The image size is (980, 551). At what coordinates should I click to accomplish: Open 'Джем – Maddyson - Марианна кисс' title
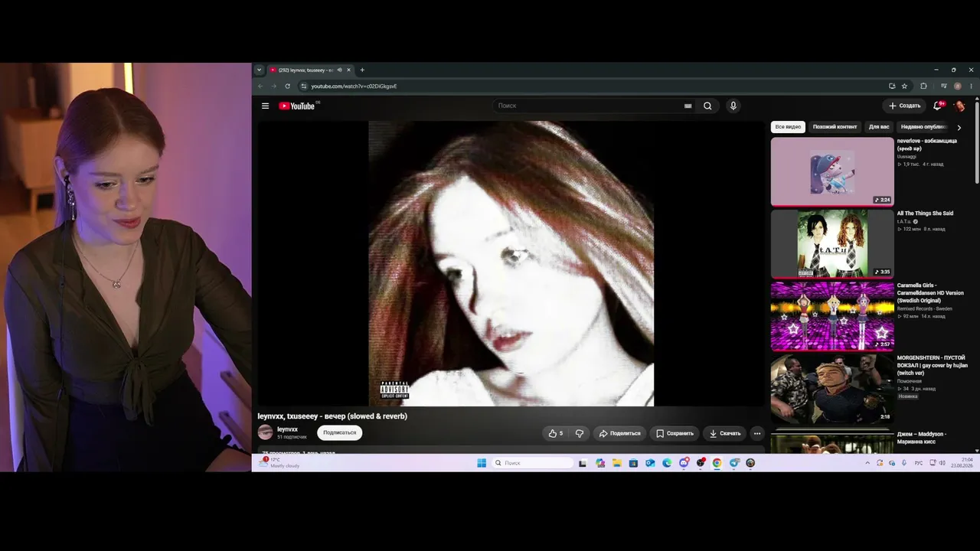(922, 438)
